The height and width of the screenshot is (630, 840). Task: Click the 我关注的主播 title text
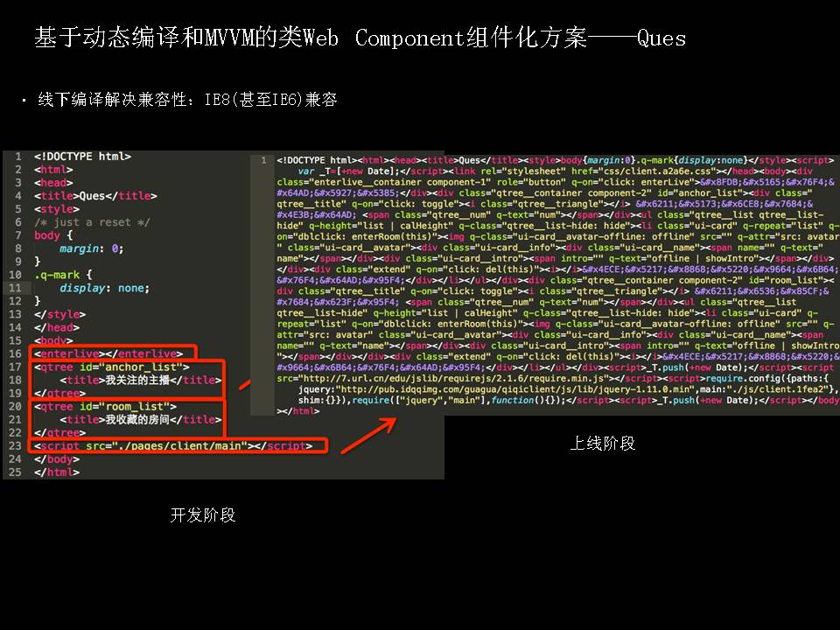coord(136,380)
